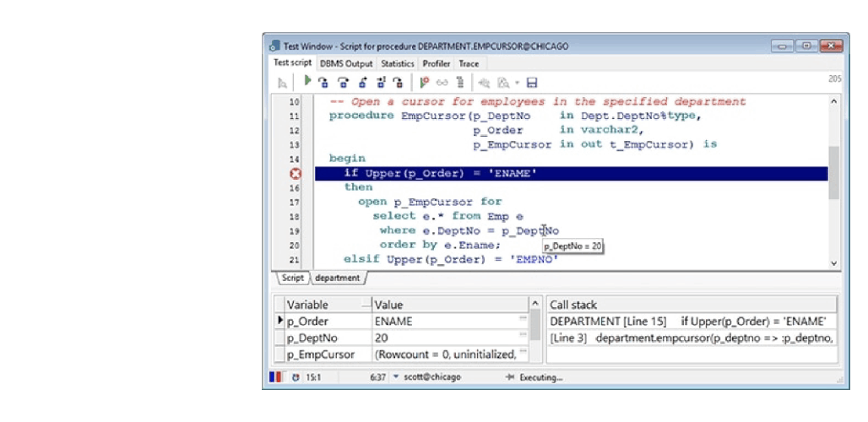Click the 'order by e.Ename;' code line
The image size is (868, 422).
pos(440,245)
